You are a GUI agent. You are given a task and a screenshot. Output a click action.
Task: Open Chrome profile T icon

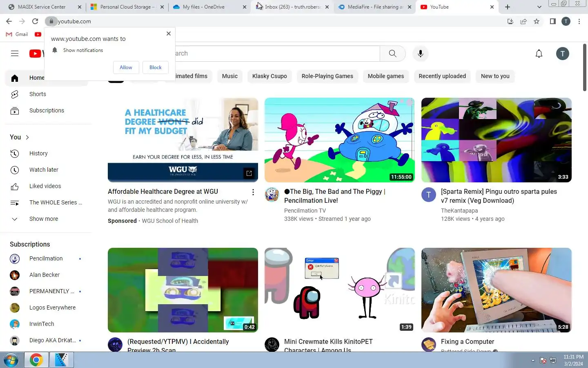pyautogui.click(x=566, y=21)
